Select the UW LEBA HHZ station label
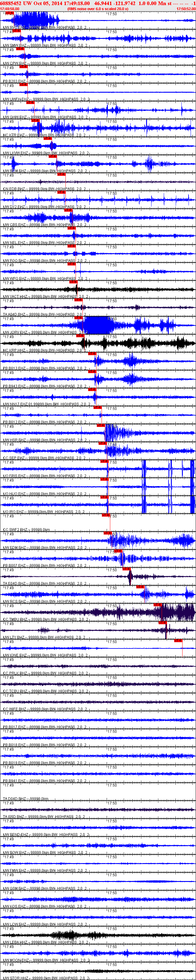Screen dimensions: 196x980 point(46,942)
